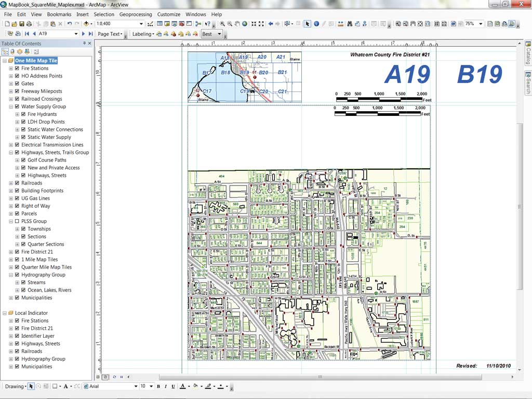Open the Geoprocessing menu

click(x=136, y=15)
